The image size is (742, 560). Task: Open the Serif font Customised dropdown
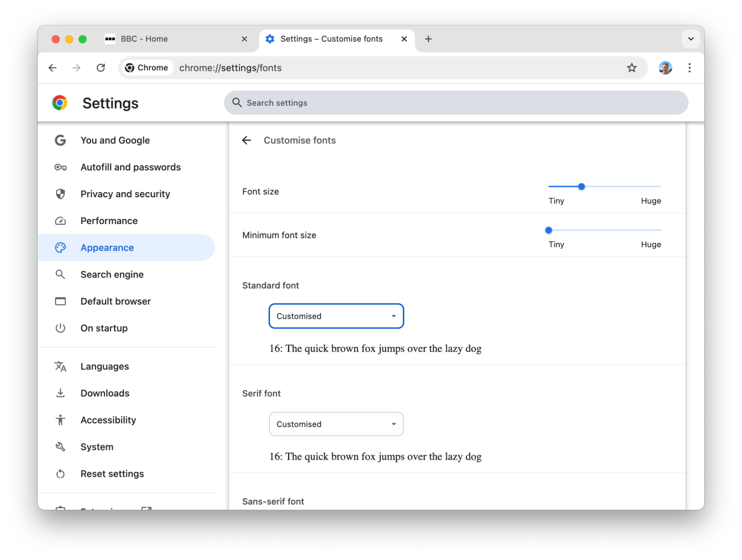pos(336,424)
